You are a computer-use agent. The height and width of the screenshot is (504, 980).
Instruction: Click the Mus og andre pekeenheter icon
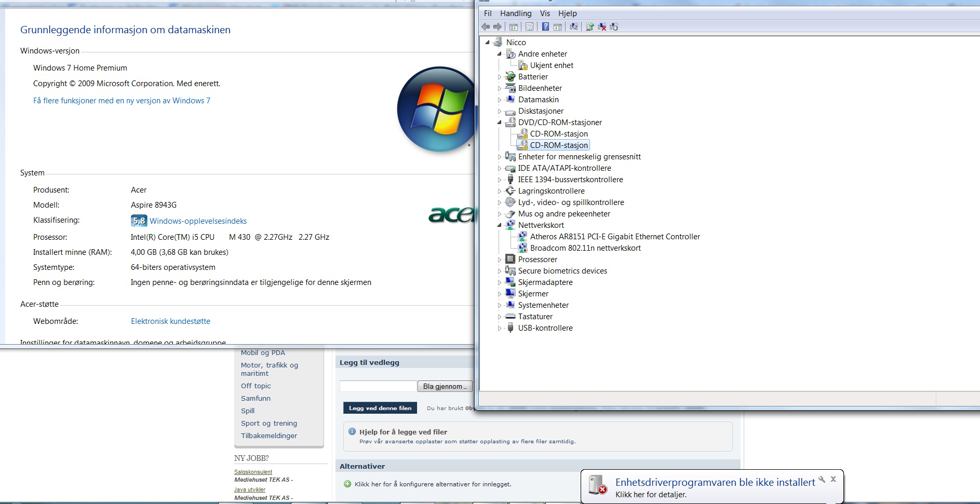pos(511,213)
